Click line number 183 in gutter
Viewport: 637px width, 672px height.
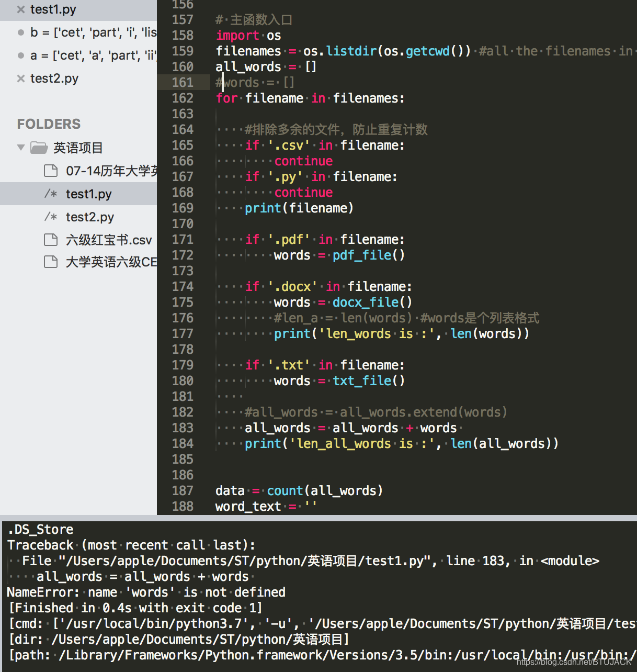point(183,428)
